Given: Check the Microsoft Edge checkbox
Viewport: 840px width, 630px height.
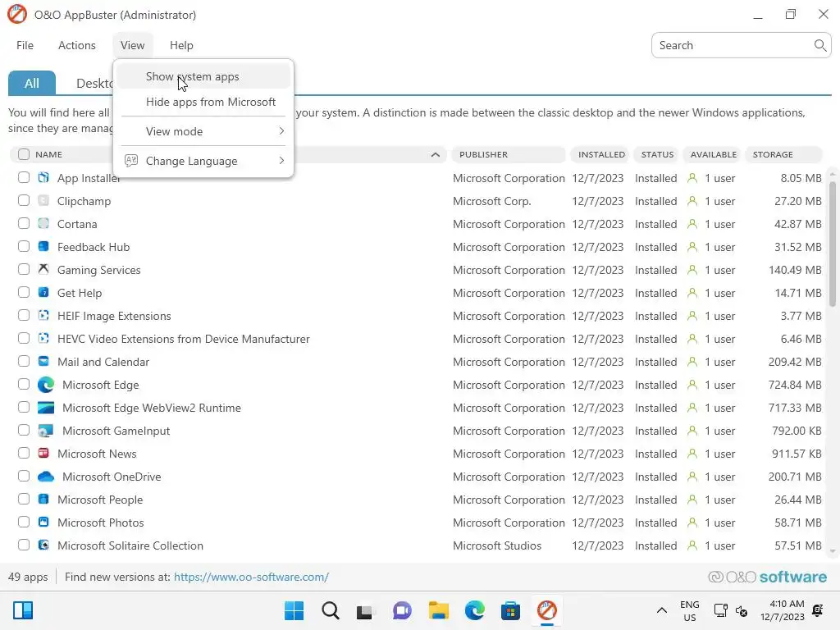Looking at the screenshot, I should tap(24, 384).
